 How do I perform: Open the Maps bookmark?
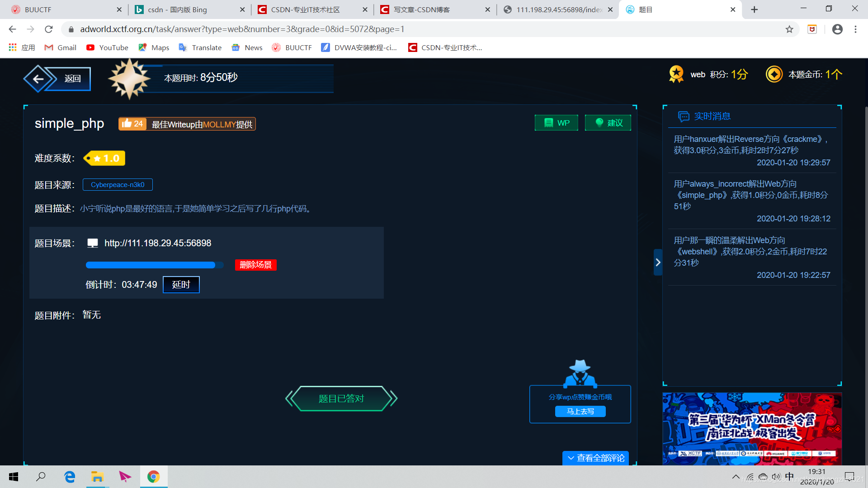point(154,47)
